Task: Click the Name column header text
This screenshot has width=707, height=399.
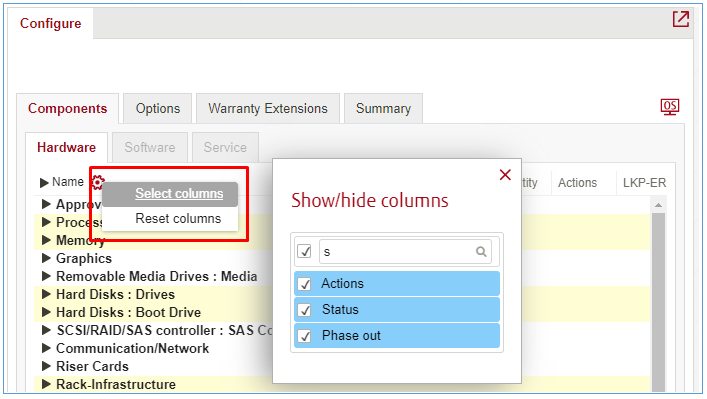Action: point(68,182)
